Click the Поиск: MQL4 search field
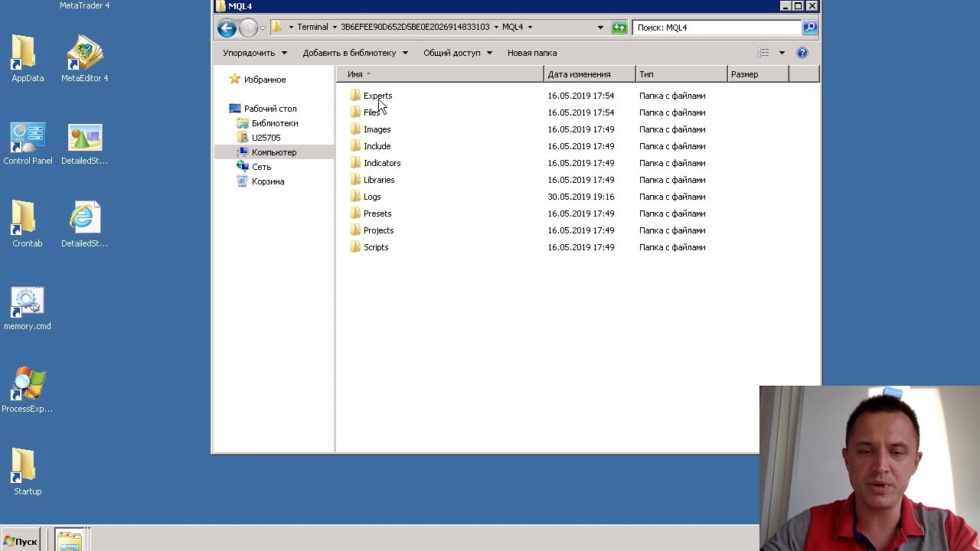The height and width of the screenshot is (551, 980). [x=717, y=28]
